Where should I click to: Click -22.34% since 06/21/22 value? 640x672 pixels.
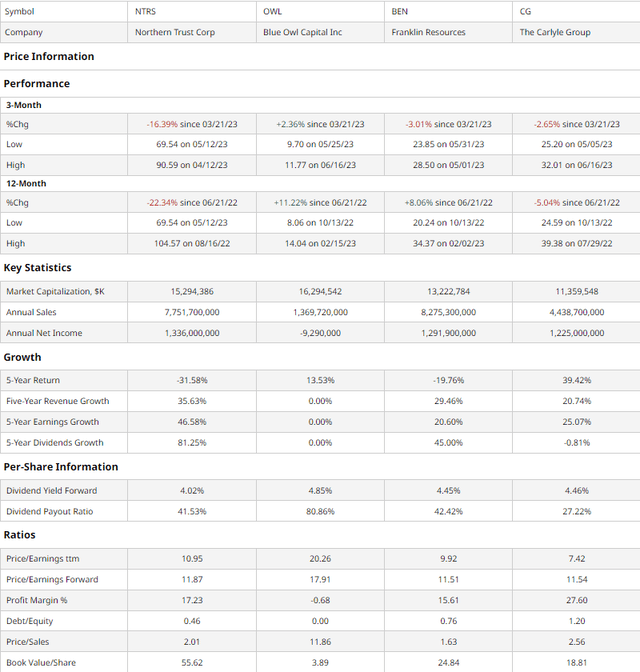point(192,203)
